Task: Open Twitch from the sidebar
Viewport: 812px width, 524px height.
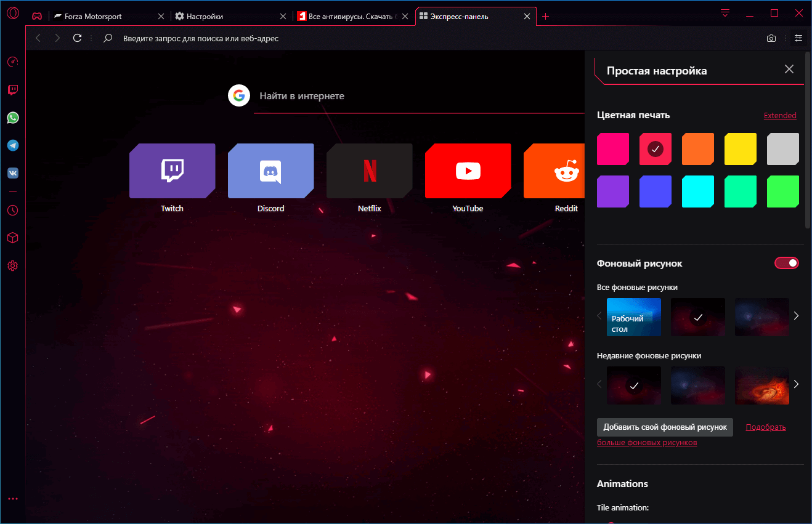Action: point(13,90)
